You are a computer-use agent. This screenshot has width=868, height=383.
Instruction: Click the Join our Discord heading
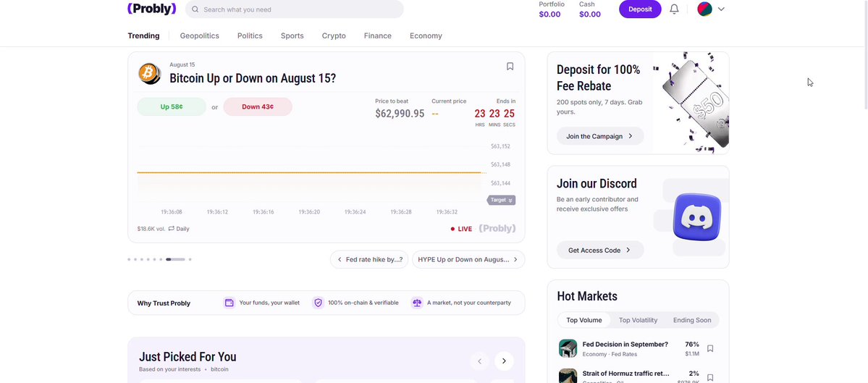[597, 183]
